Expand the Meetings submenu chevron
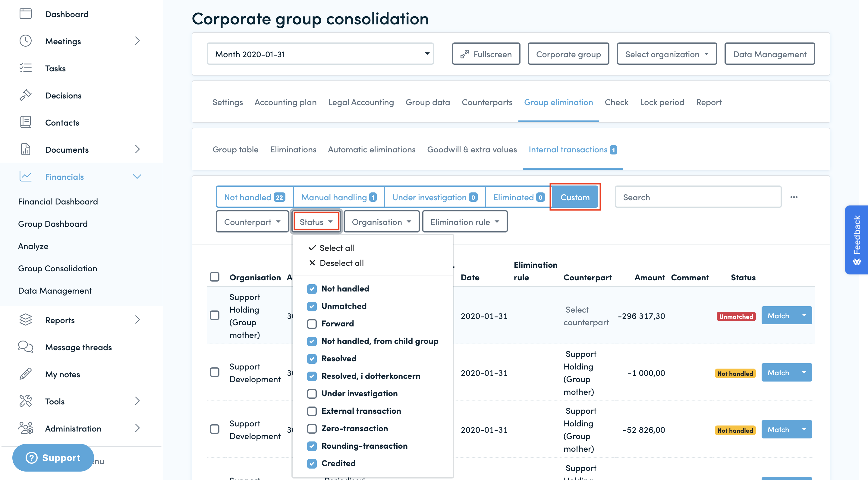The image size is (868, 480). tap(137, 41)
